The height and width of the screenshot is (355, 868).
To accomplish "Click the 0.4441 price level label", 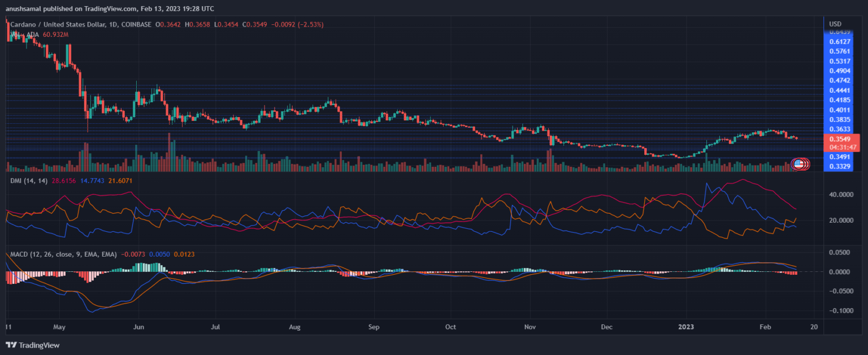I will 840,90.
